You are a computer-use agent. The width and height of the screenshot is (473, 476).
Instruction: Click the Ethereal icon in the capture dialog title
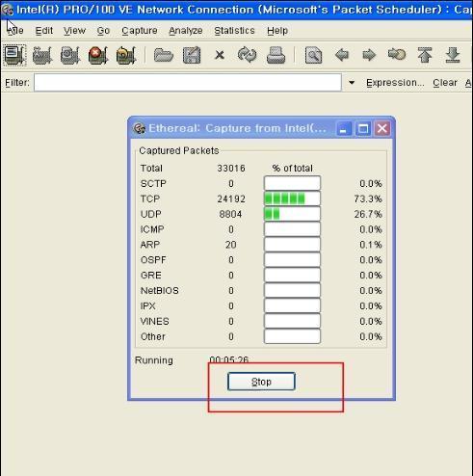coord(139,128)
